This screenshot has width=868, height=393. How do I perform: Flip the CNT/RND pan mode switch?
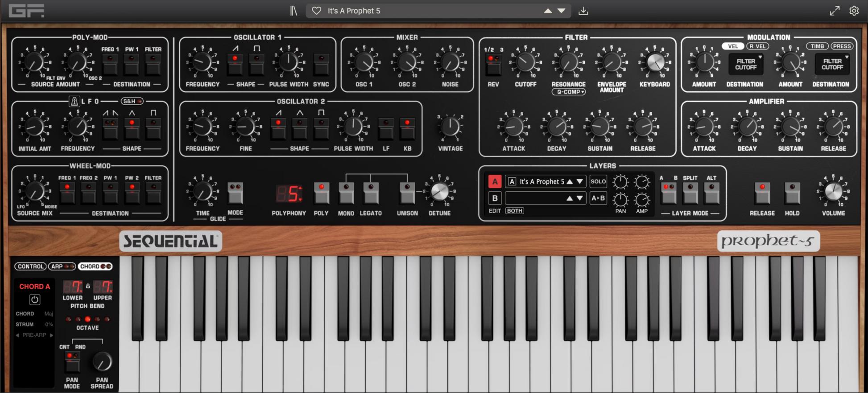pos(72,361)
